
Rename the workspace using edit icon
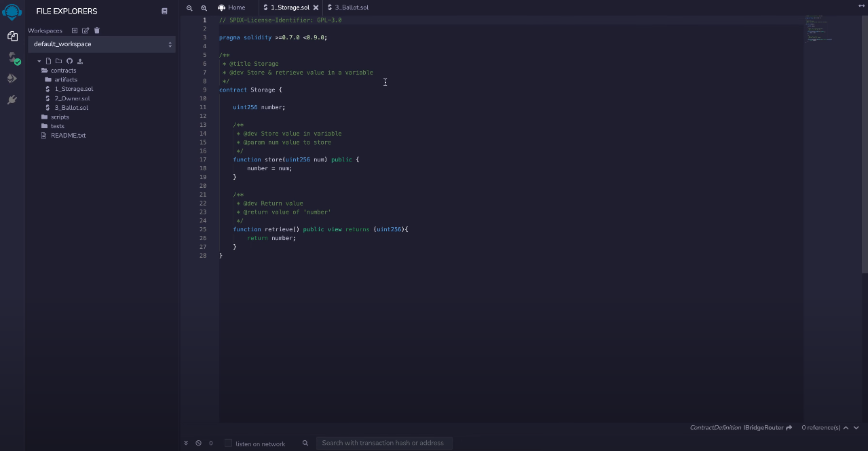coord(86,31)
